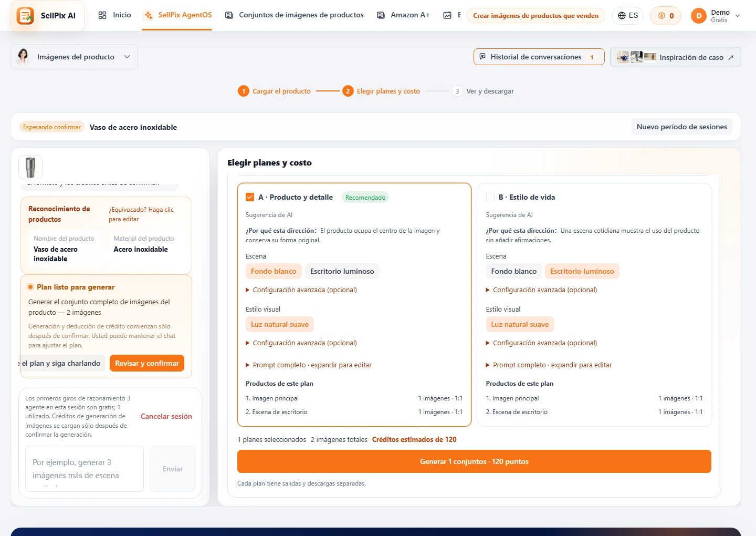Click the Demo user avatar
Screen dimensions: 756x536
(699, 16)
